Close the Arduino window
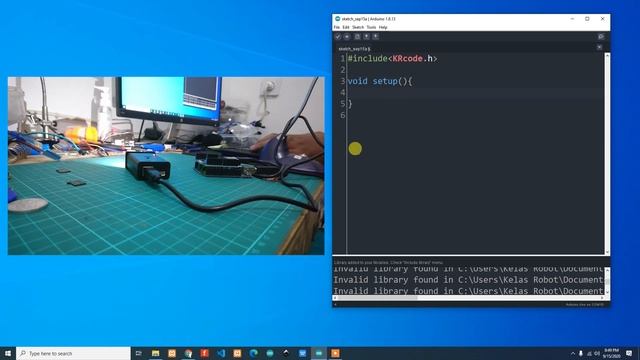This screenshot has width=640, height=360. click(602, 19)
